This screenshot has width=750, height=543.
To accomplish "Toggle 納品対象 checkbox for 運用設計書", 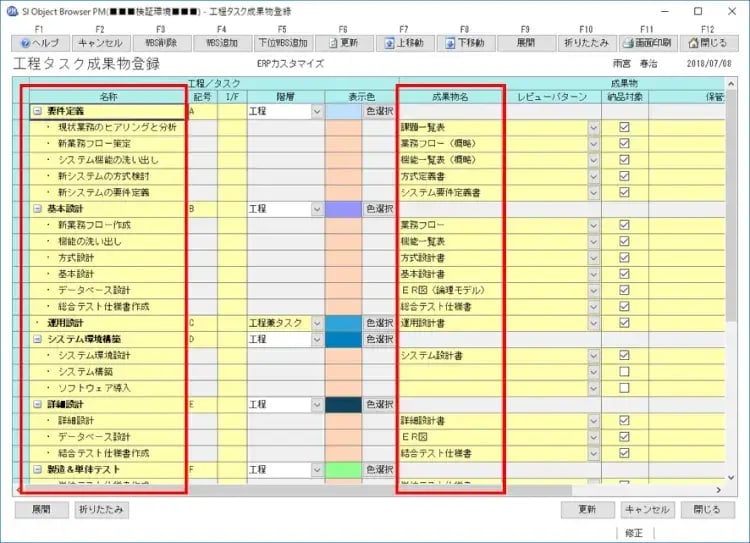I will [x=624, y=324].
